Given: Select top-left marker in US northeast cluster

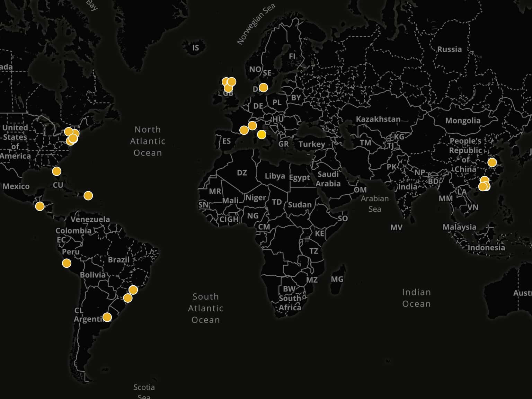Looking at the screenshot, I should 68,132.
